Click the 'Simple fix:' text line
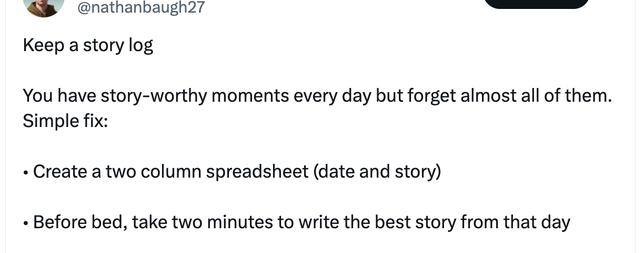The height and width of the screenshot is (253, 644). (65, 121)
